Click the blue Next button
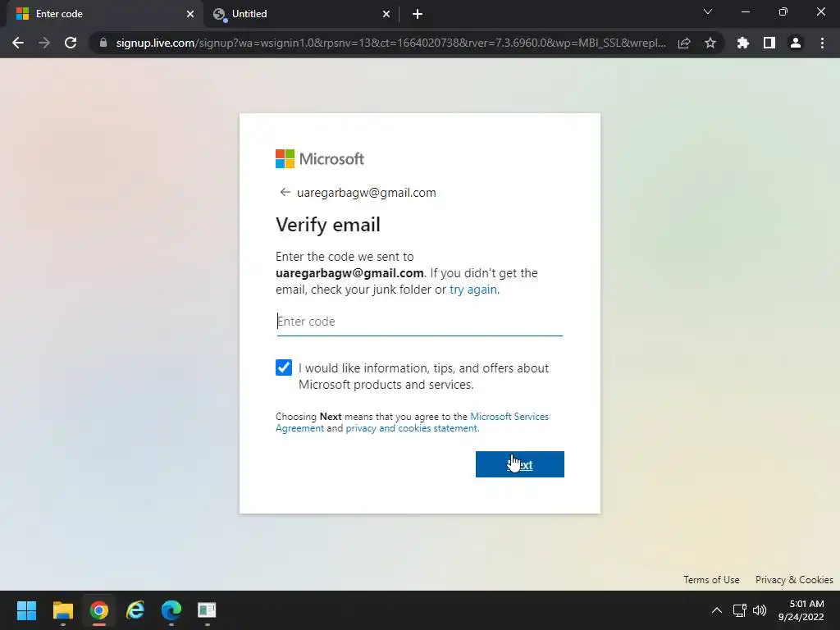The width and height of the screenshot is (840, 630). 519,464
